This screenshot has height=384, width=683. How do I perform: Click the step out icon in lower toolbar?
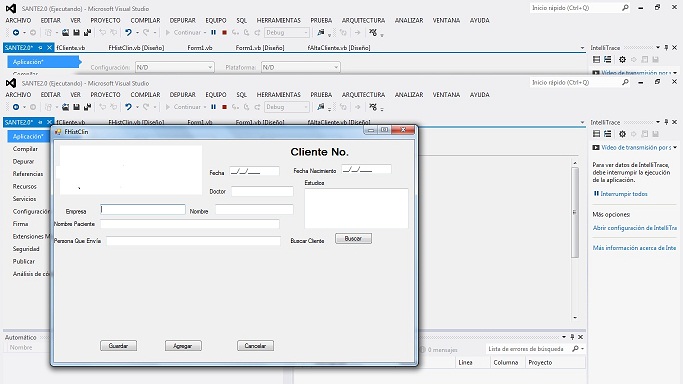257,107
